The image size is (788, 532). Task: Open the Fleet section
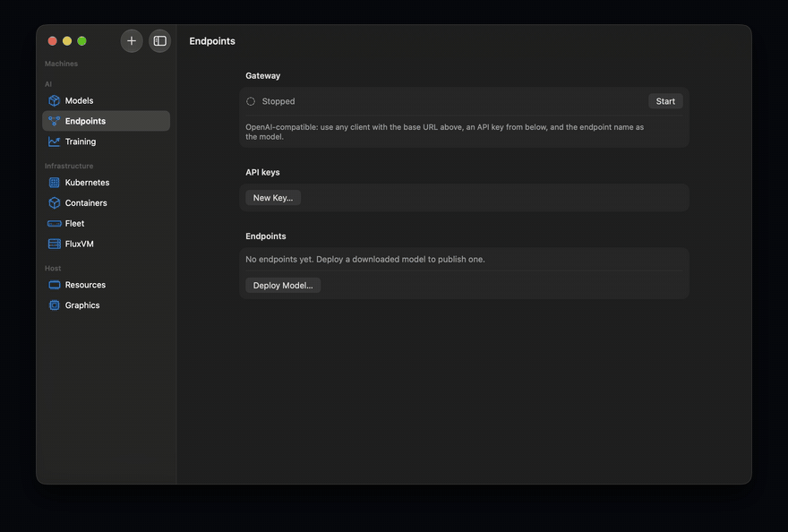(106, 223)
